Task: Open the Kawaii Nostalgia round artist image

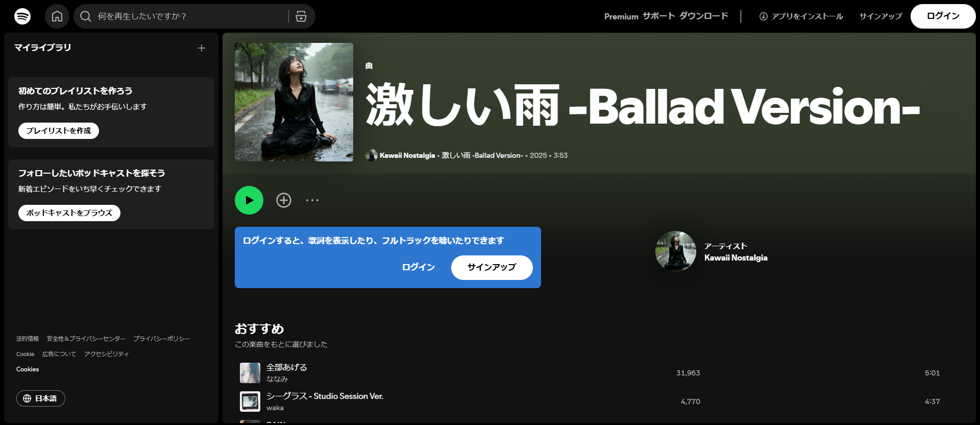Action: click(x=676, y=251)
